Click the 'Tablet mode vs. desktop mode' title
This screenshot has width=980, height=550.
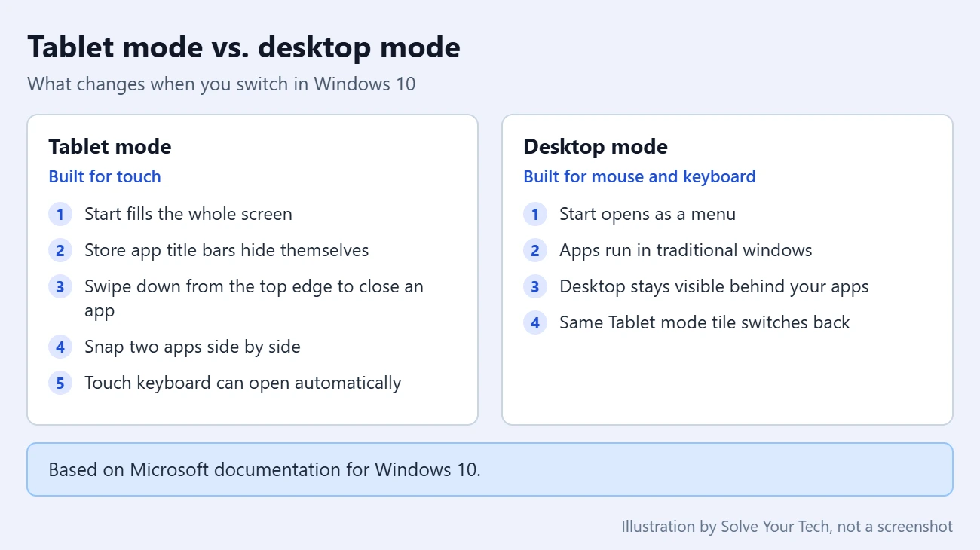(x=243, y=47)
